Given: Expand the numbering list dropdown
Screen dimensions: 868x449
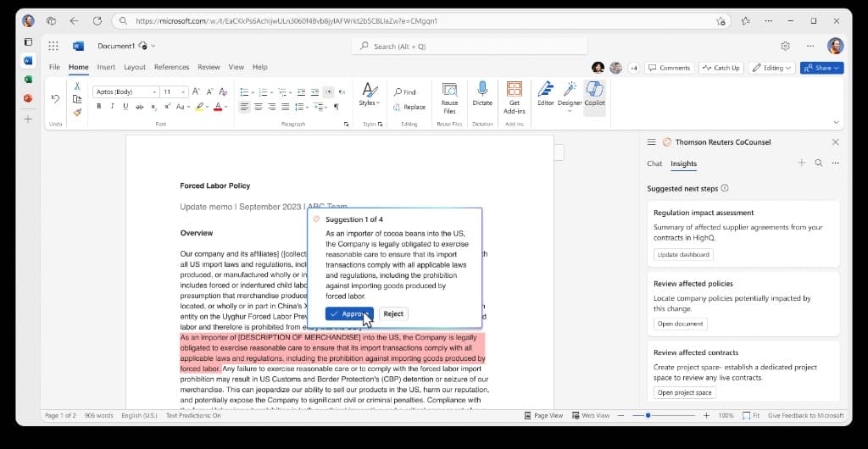Looking at the screenshot, I should pos(271,92).
